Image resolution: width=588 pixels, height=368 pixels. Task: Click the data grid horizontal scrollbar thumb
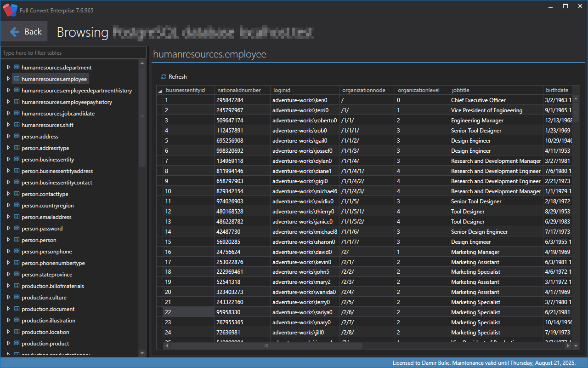266,345
